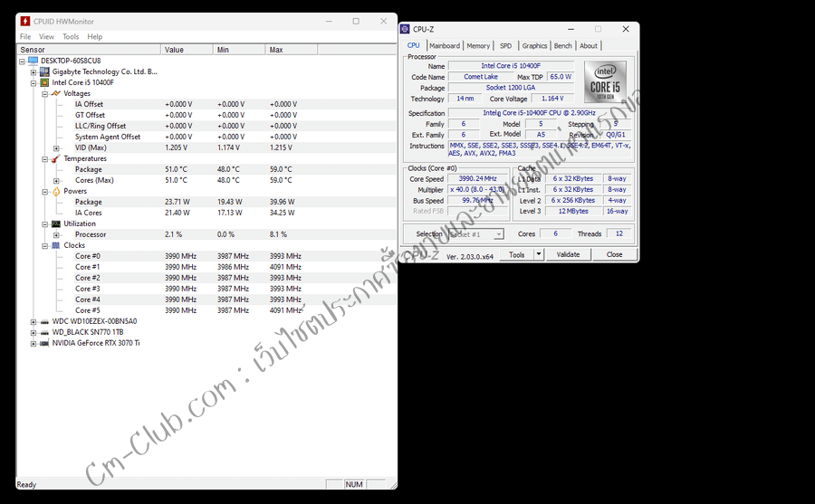Image resolution: width=815 pixels, height=504 pixels.
Task: Click the WD_BLACK SN770 drive icon
Action: [x=44, y=333]
